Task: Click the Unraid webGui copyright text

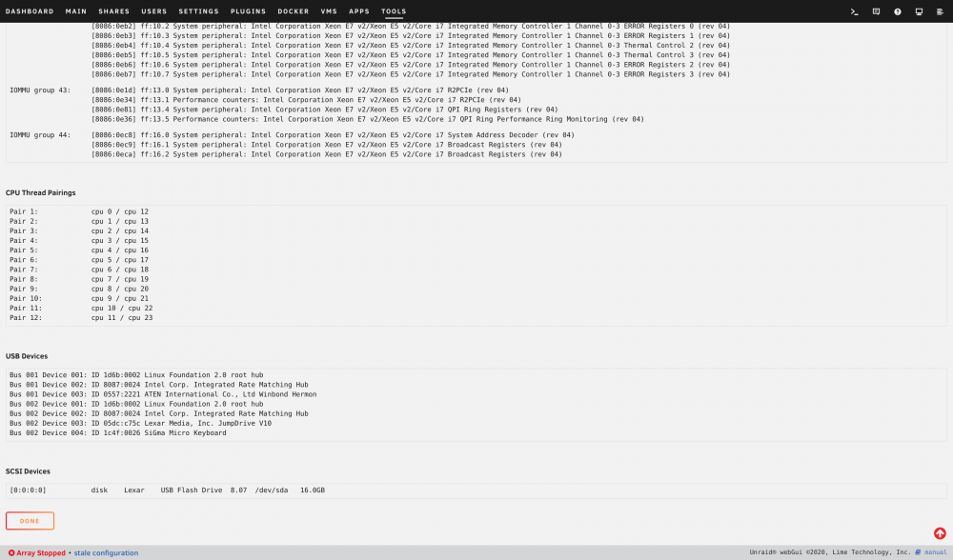Action: (x=830, y=552)
